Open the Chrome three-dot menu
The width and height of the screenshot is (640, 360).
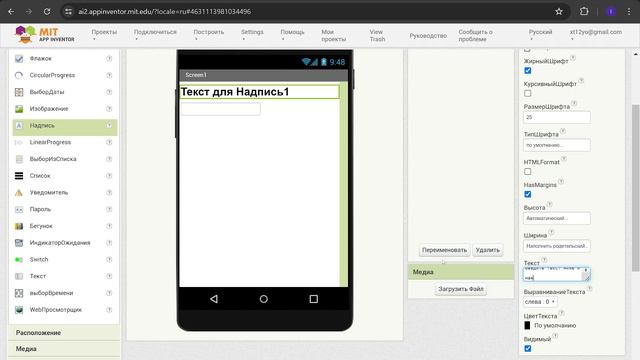(629, 11)
